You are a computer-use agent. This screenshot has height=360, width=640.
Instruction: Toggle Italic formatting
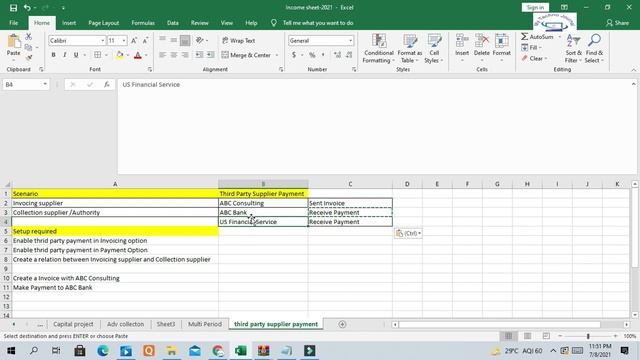[64, 55]
